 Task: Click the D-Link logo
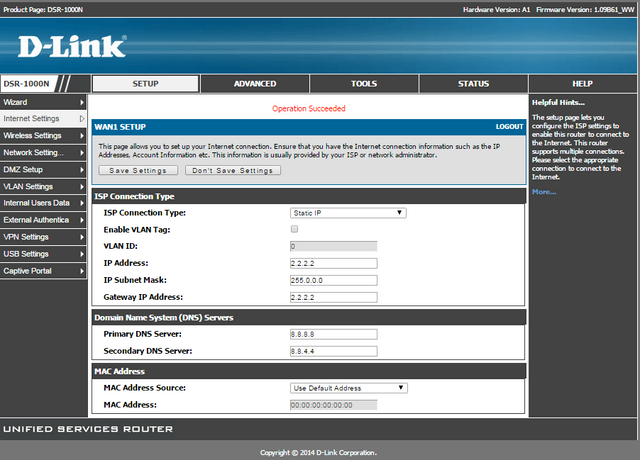click(x=72, y=46)
